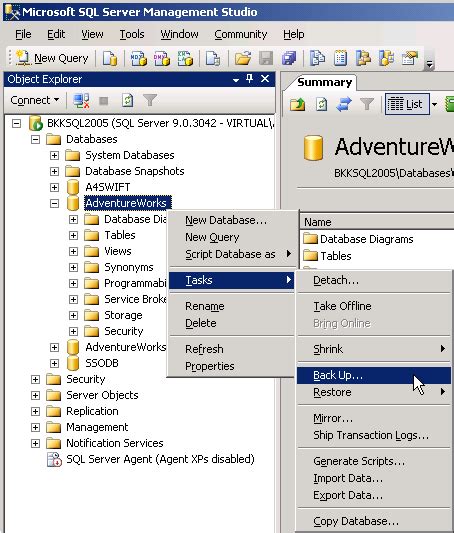This screenshot has width=454, height=533.
Task: Click the Save All icon
Action: [x=289, y=58]
